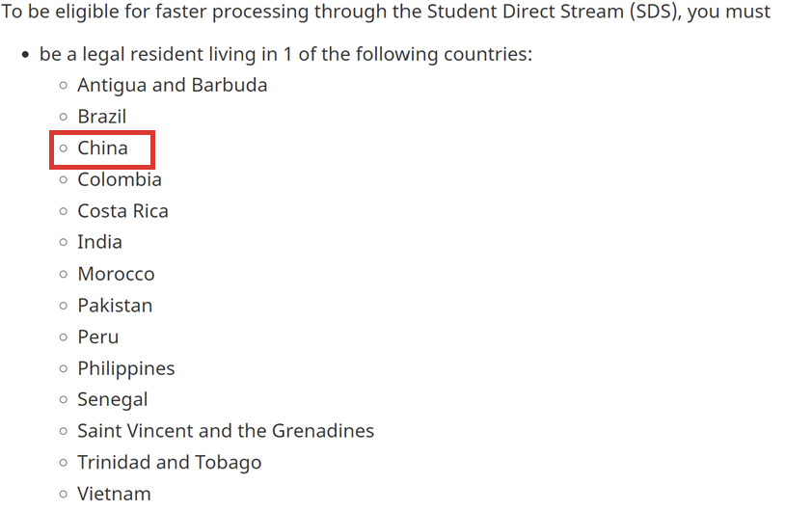
Task: Select Colombia in the country list
Action: tap(120, 179)
